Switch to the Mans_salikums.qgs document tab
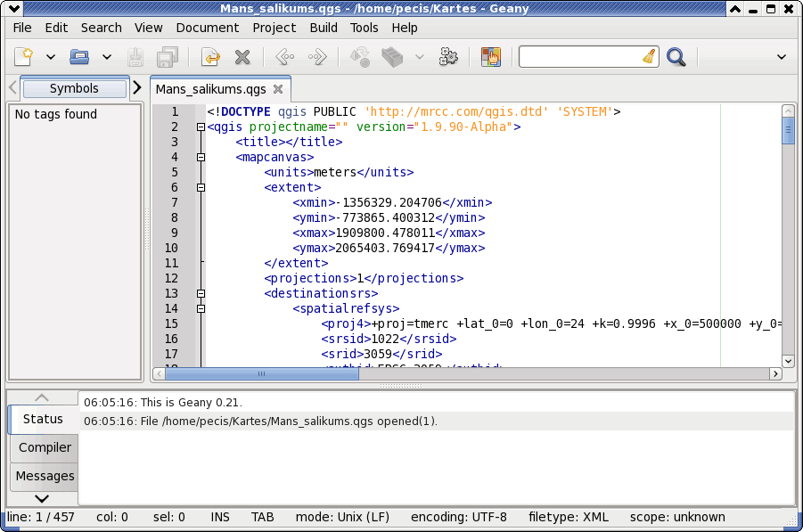 [210, 89]
